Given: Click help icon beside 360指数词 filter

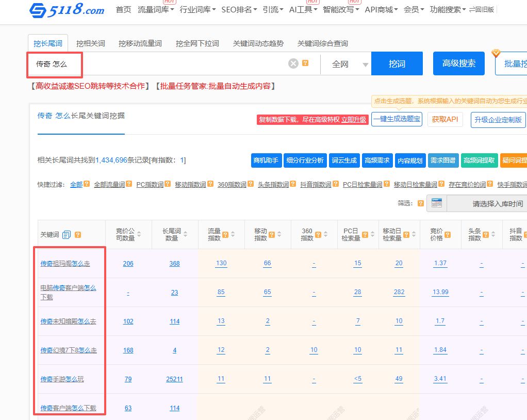Looking at the screenshot, I should (251, 184).
